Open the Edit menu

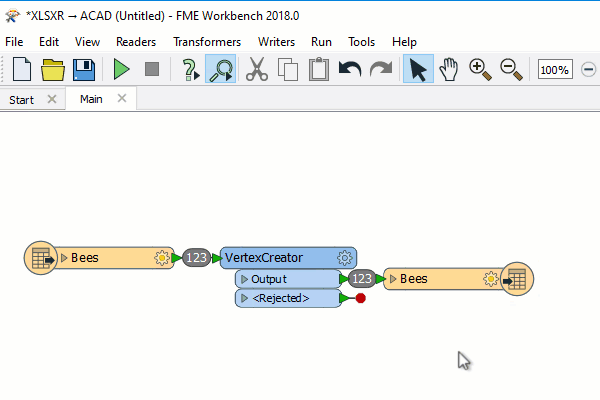point(49,42)
